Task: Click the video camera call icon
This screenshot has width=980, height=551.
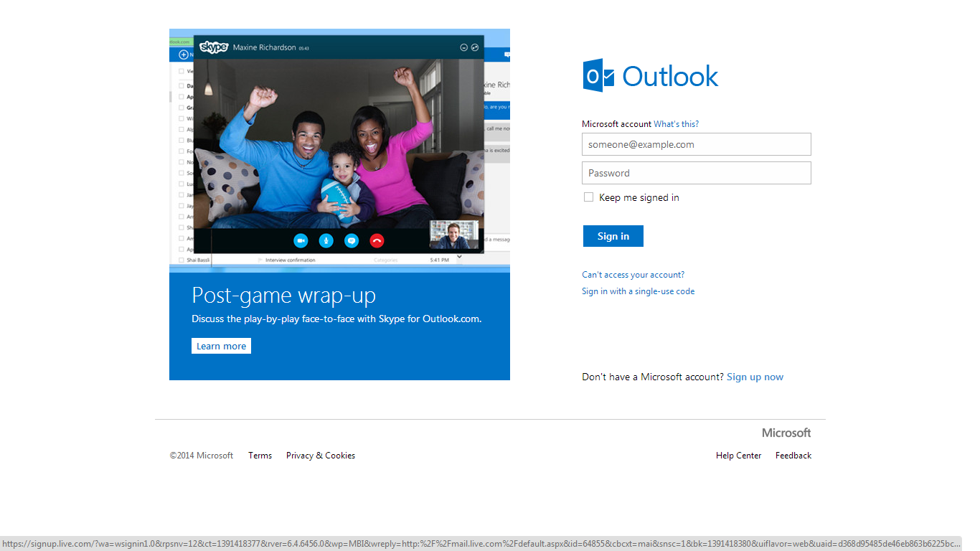Action: point(301,240)
